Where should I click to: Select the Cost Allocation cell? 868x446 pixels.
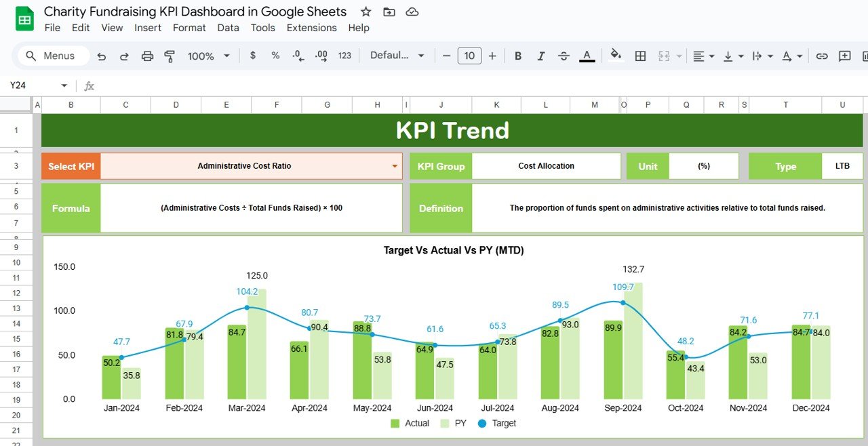pos(546,166)
